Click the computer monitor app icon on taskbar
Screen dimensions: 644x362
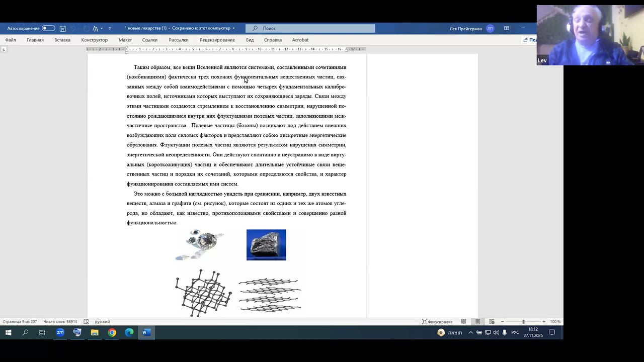point(77,332)
